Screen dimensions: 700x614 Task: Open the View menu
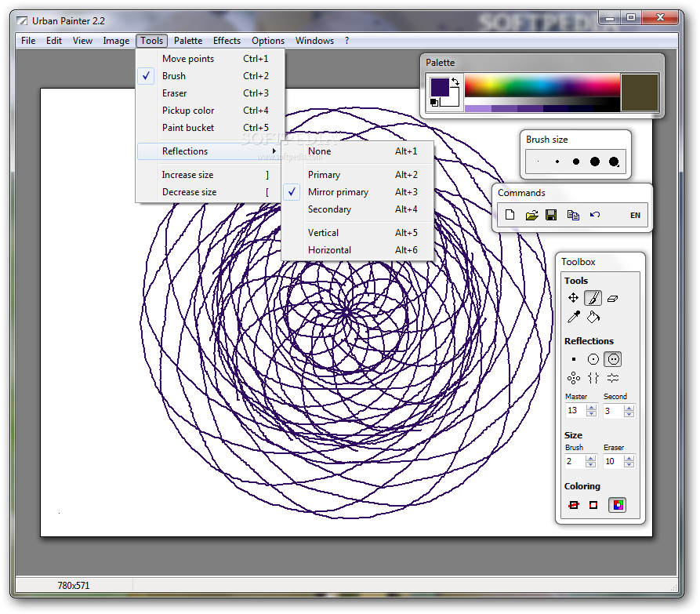tap(82, 41)
